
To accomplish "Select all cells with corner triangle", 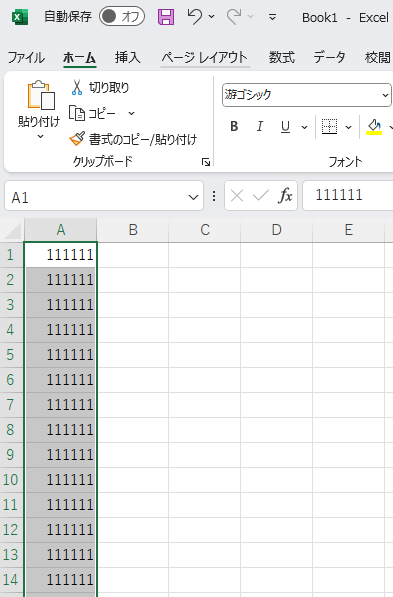I will [12, 231].
